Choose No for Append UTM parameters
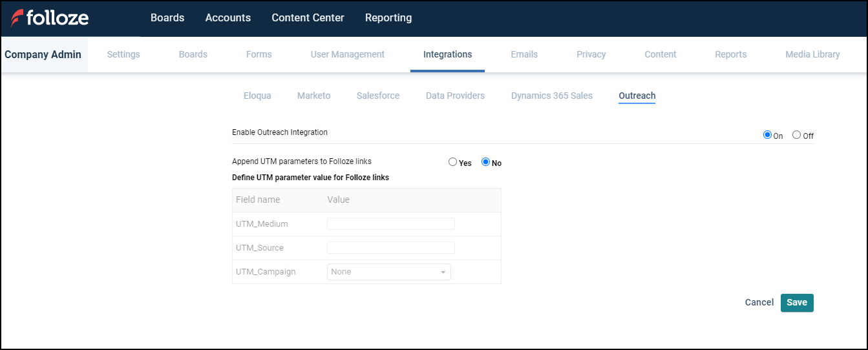Screen dimensions: 868x350 tap(486, 162)
